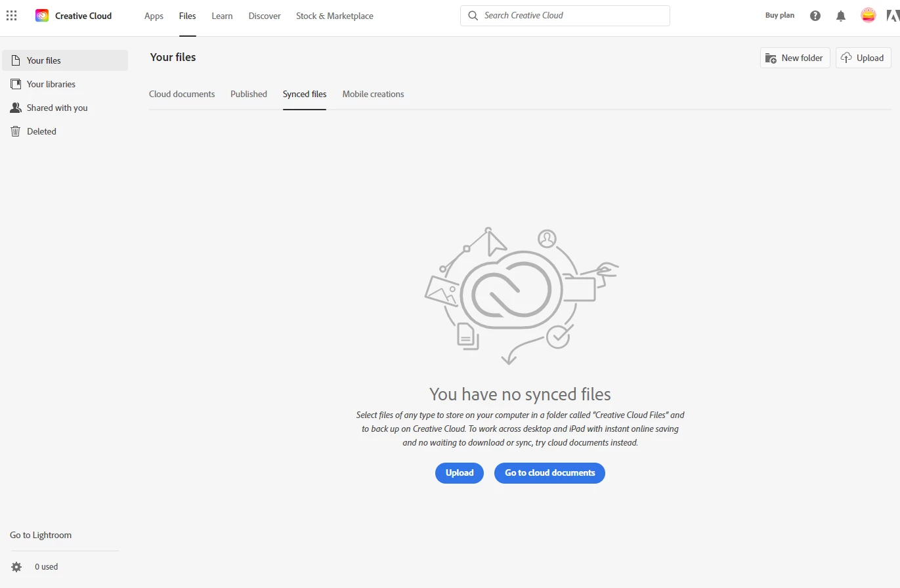Click the Creative Cloud title text
The width and height of the screenshot is (900, 588).
pos(83,16)
